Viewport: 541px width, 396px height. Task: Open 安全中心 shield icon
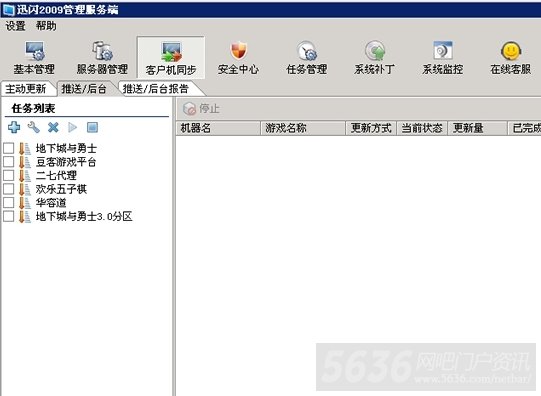[x=238, y=50]
